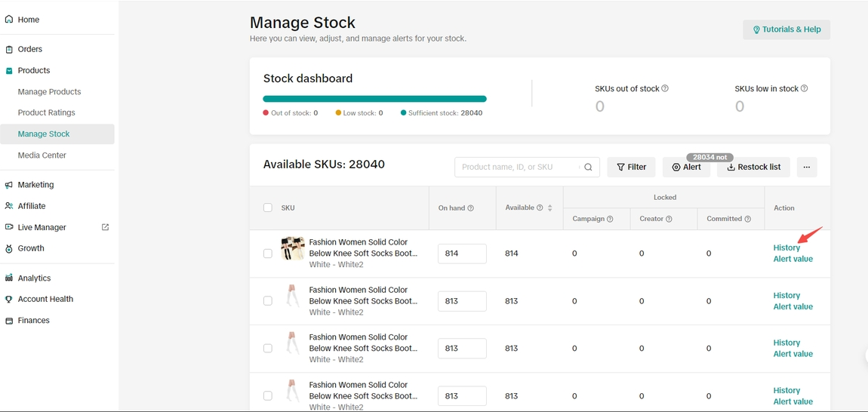868x412 pixels.
Task: Click the Restock list button
Action: click(x=753, y=168)
